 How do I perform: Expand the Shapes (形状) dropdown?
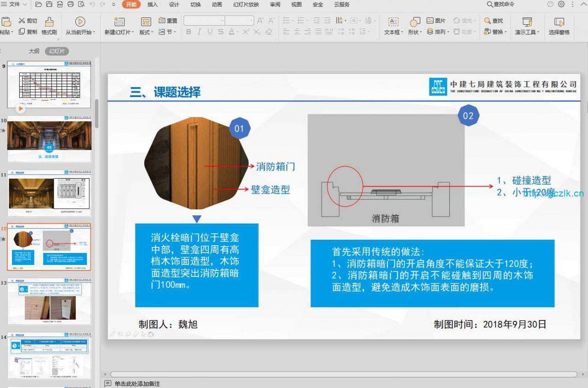415,32
